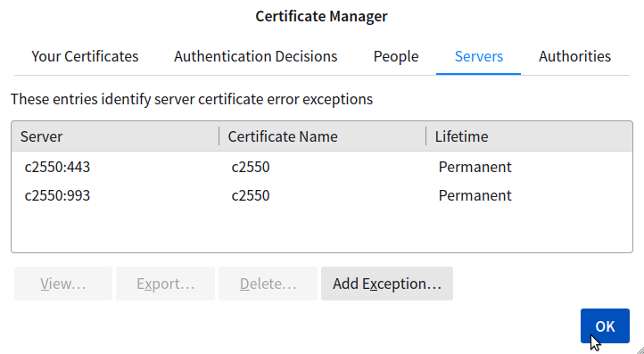Click the grayed Delete… button
This screenshot has width=644, height=354.
click(x=268, y=284)
